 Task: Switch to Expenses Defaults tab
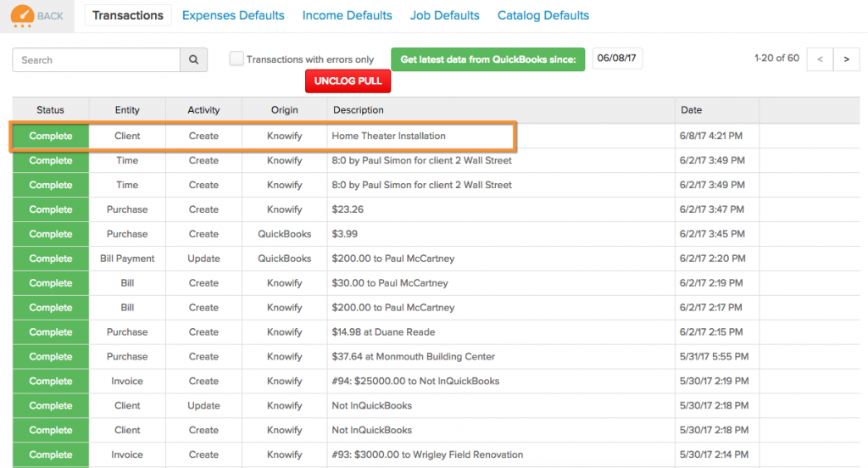pyautogui.click(x=233, y=15)
